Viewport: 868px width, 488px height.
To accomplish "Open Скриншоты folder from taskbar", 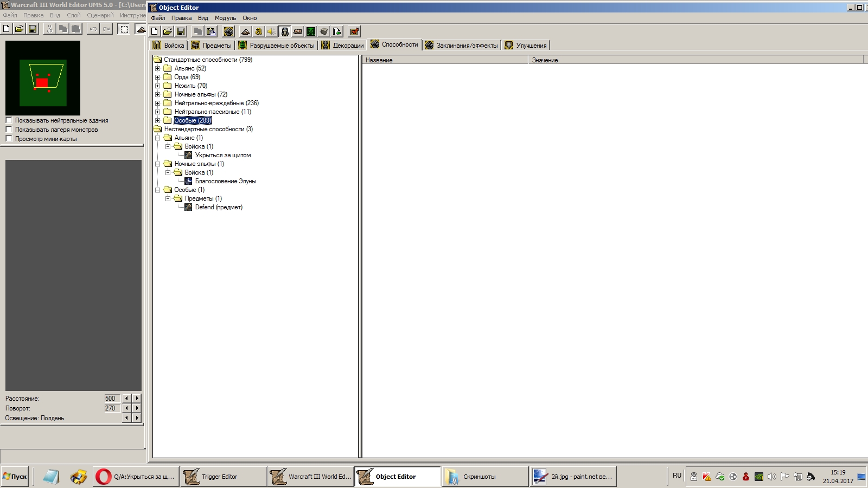I will tap(485, 477).
